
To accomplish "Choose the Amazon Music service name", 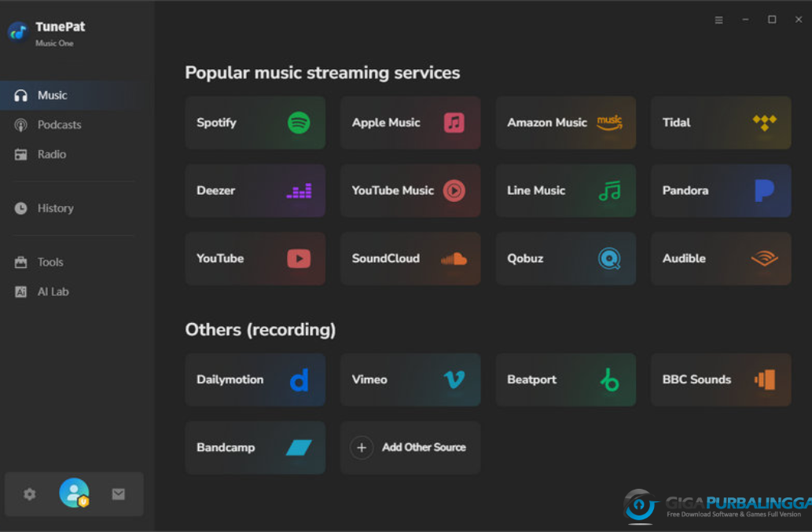I will click(547, 123).
